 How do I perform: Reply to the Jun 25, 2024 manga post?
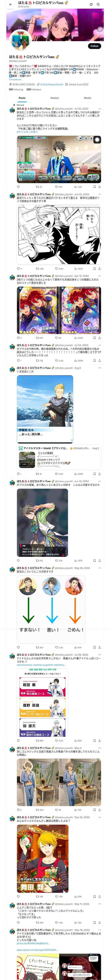click(x=19, y=269)
